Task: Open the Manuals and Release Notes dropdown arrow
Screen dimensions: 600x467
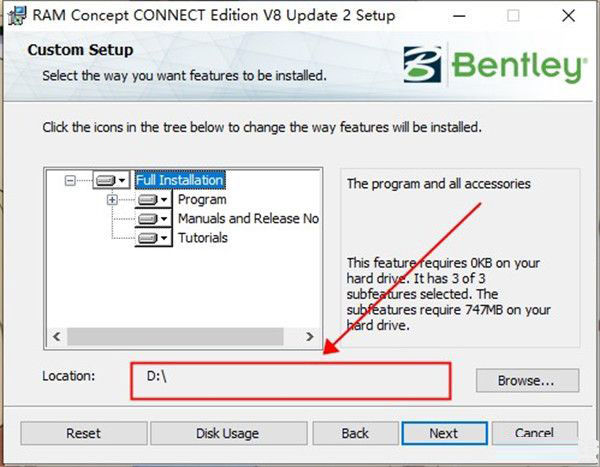Action: (164, 219)
